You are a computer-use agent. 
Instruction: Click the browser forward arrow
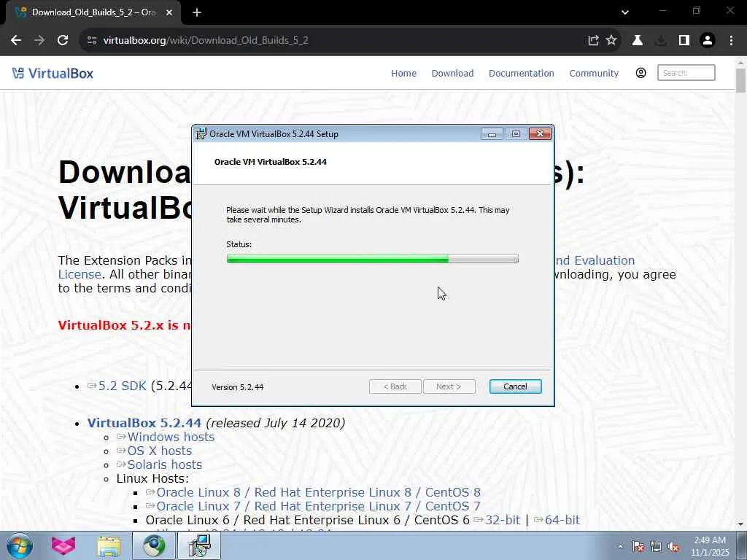point(39,41)
